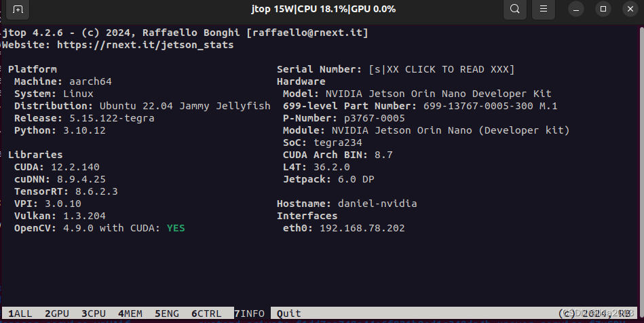Click the Hardware section heading

(x=301, y=81)
